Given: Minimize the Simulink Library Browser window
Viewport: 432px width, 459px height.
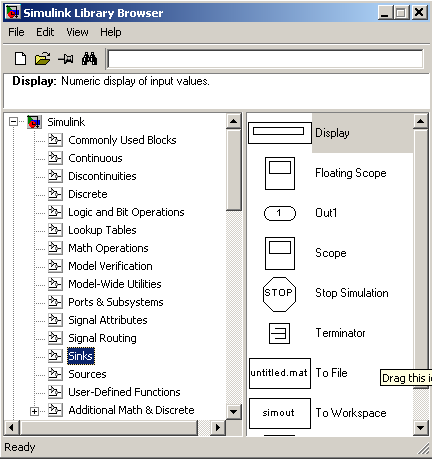Looking at the screenshot, I should click(385, 13).
